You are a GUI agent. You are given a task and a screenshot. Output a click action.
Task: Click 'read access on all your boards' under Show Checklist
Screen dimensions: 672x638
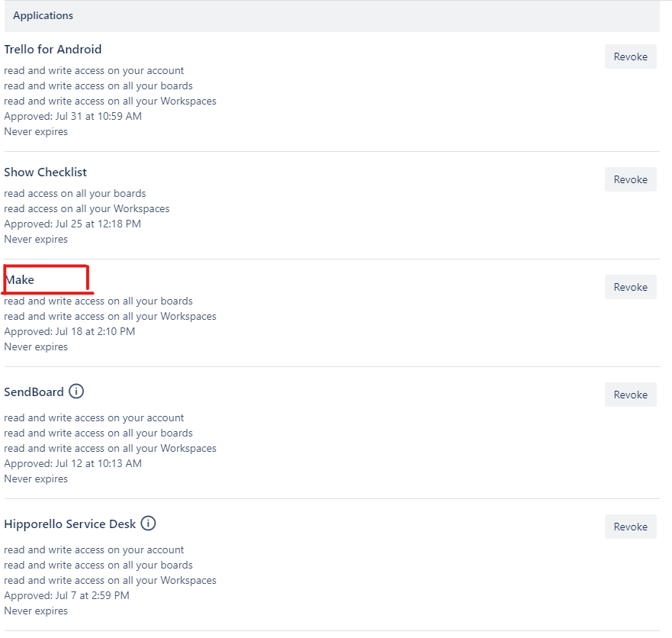pos(75,193)
